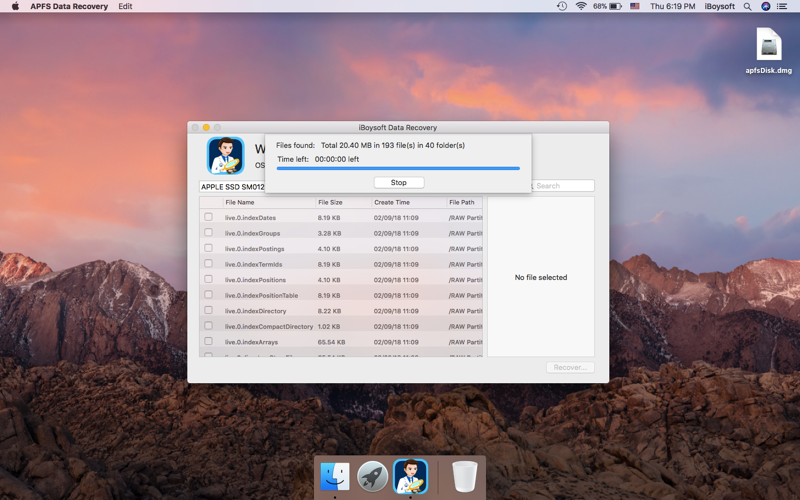
Task: Click the Search field
Action: coord(565,186)
